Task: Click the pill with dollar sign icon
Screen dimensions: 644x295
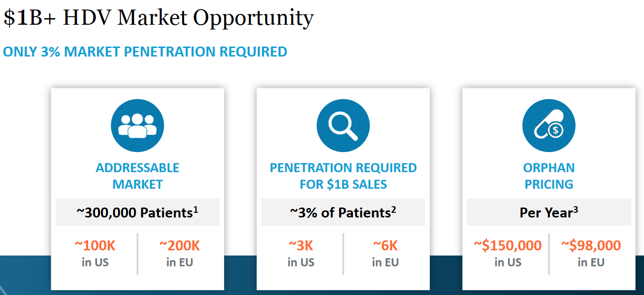Action: point(548,126)
